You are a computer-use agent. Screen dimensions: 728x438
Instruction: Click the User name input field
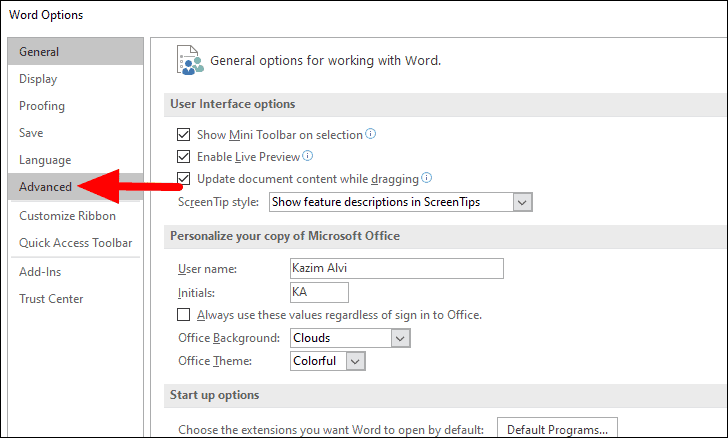[396, 268]
